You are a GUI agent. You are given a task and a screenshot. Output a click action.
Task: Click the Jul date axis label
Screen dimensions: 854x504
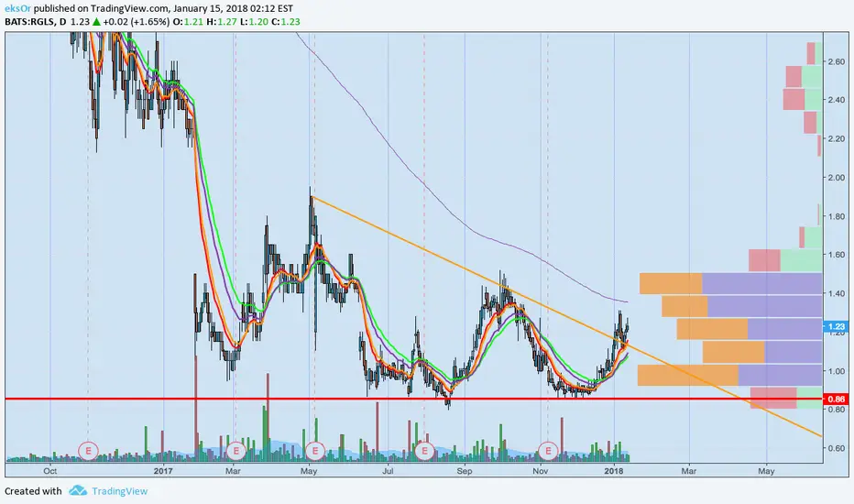pos(388,471)
